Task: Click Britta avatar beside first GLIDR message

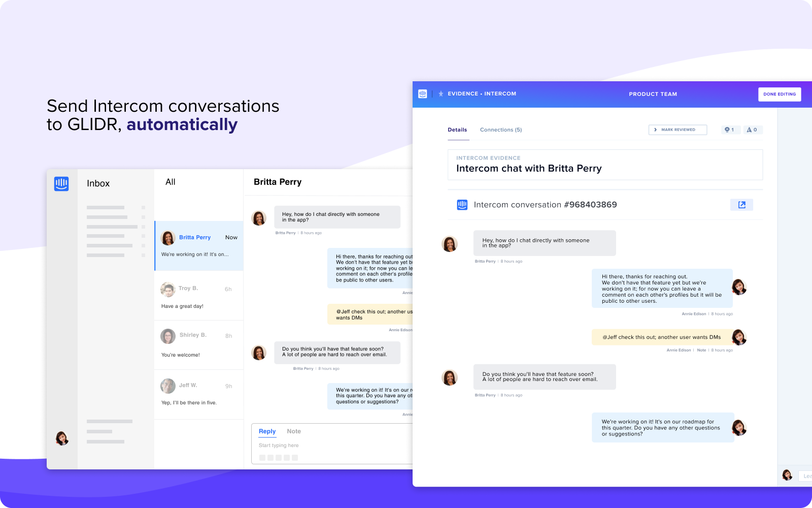Action: [x=450, y=244]
